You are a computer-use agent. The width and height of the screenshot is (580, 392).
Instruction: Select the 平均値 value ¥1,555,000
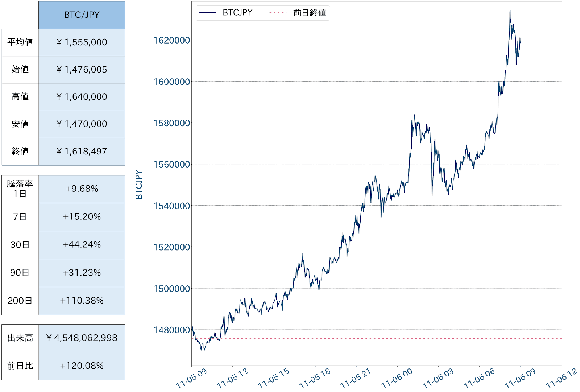pos(82,42)
